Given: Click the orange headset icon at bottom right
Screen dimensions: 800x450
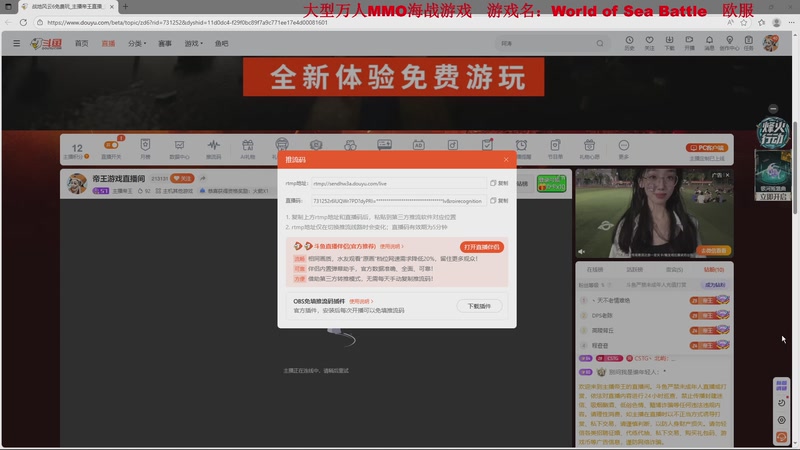Looking at the screenshot, I should (781, 437).
